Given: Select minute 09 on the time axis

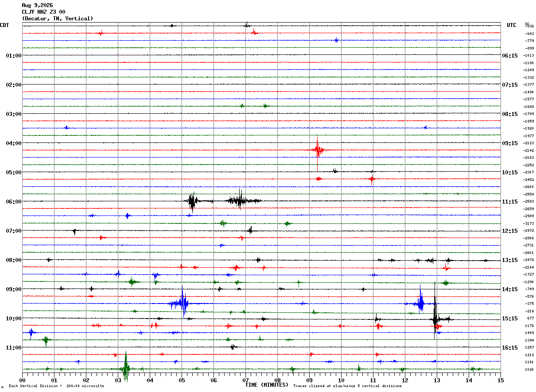Looking at the screenshot, I should [309, 380].
